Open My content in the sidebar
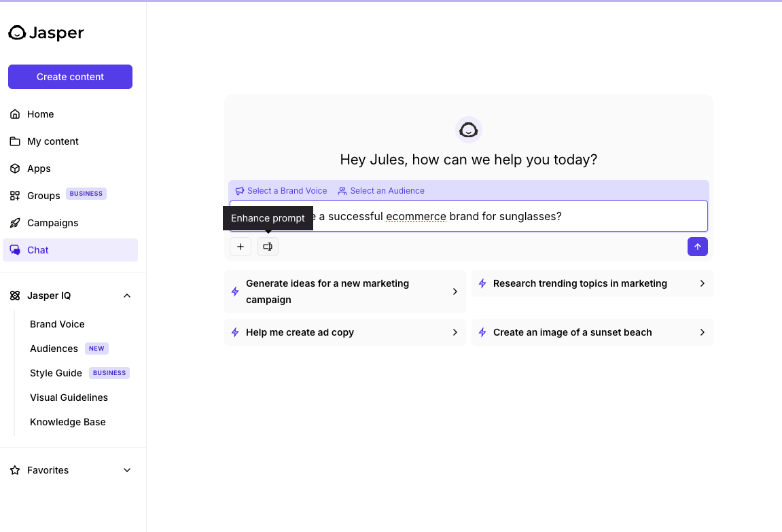This screenshot has width=782, height=532. tap(71, 141)
